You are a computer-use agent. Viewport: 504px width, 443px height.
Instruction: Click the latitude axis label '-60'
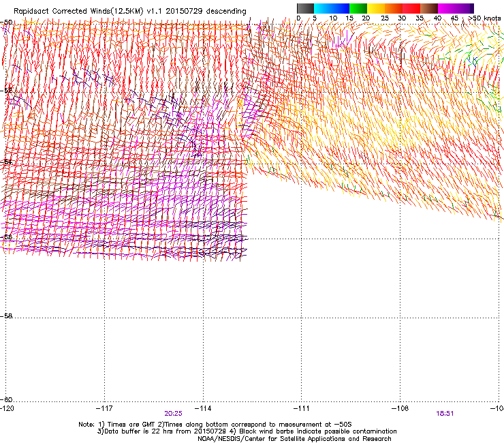pos(6,399)
